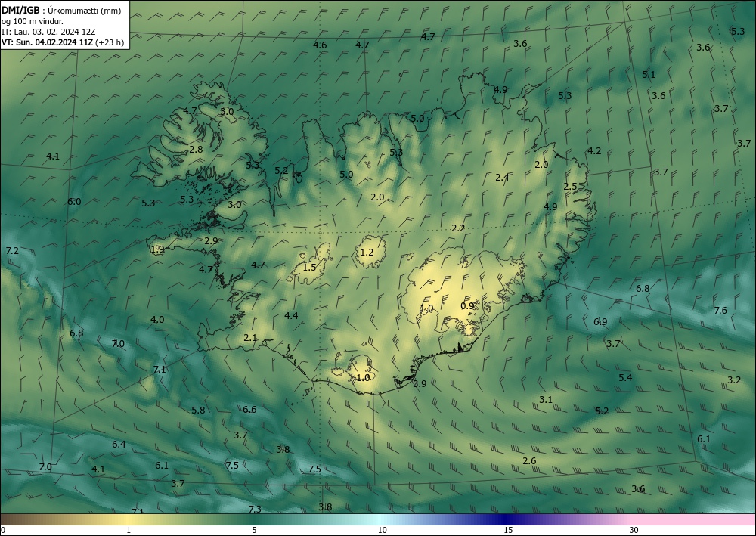The width and height of the screenshot is (756, 536).
Task: Click the map value '7.6'
Action: pos(720,311)
